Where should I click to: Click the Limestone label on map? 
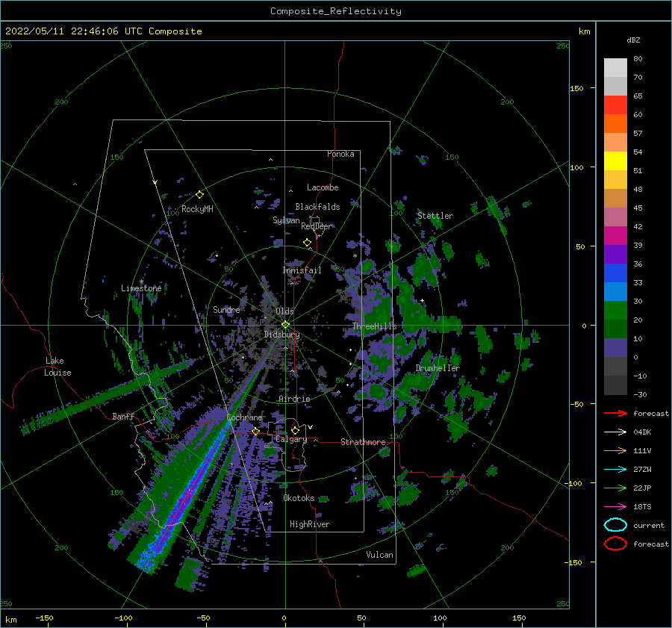click(x=141, y=288)
